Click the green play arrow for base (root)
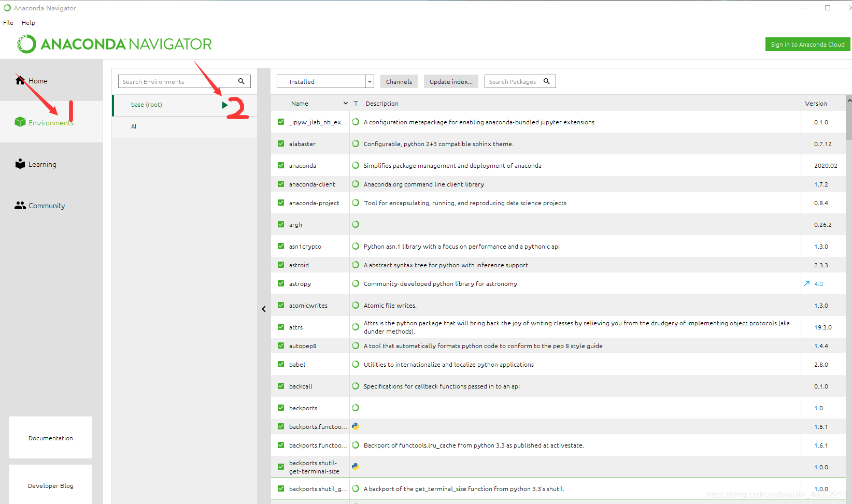Image resolution: width=852 pixels, height=504 pixels. tap(225, 105)
